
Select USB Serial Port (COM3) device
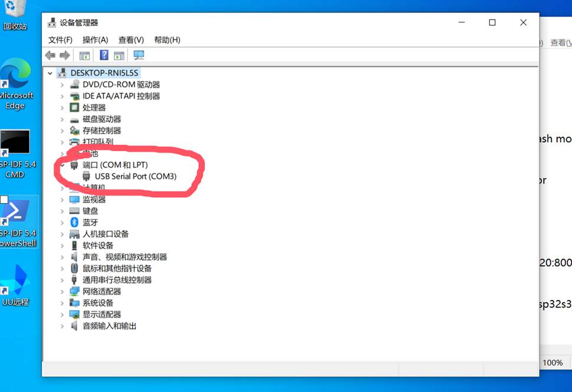coord(135,176)
